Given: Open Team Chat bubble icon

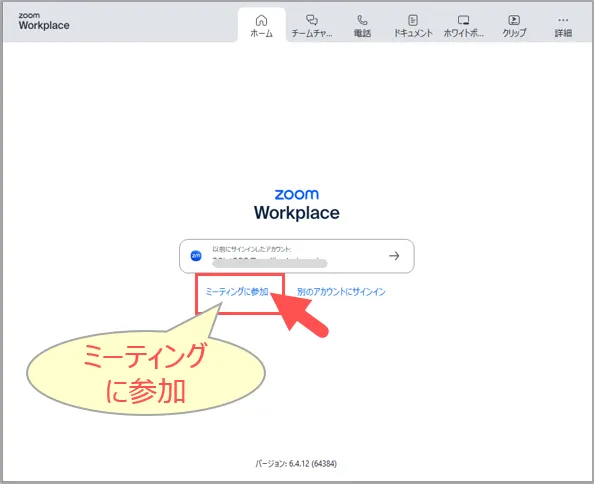Looking at the screenshot, I should 312,20.
